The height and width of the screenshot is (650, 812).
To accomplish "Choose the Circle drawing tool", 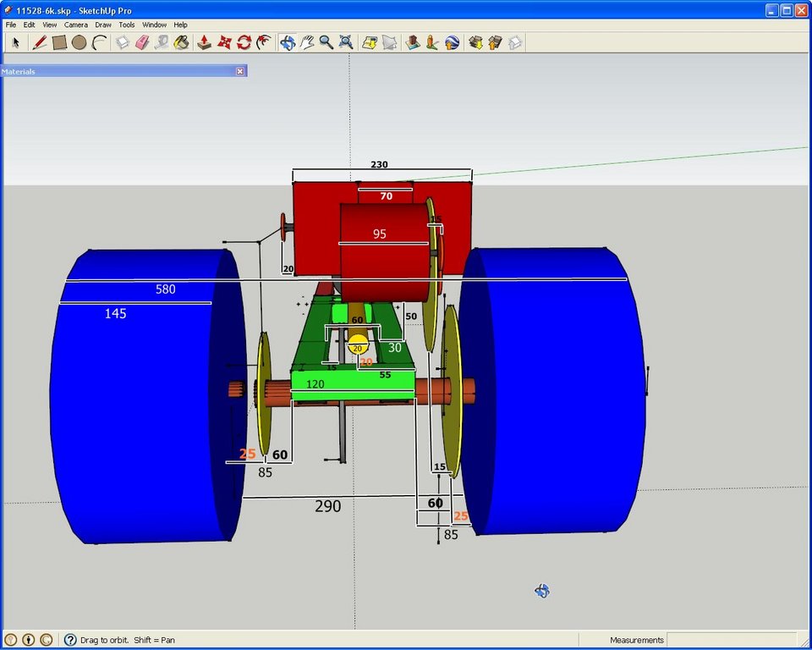I will tap(80, 42).
